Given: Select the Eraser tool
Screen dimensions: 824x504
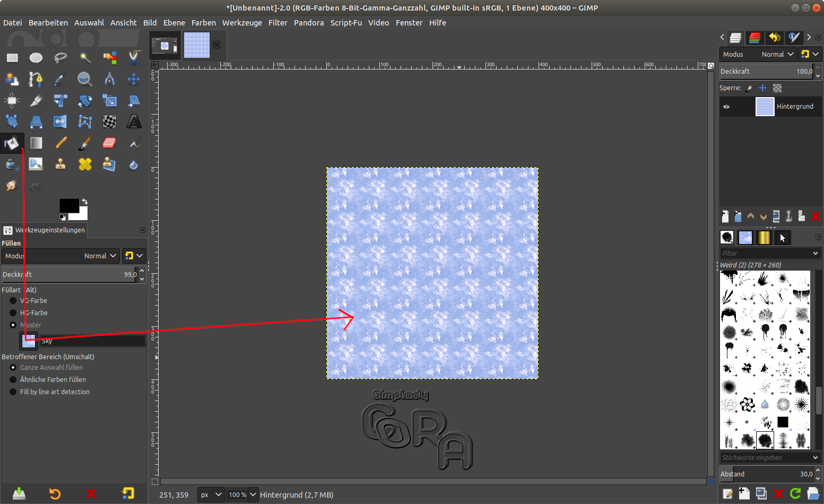Looking at the screenshot, I should click(109, 143).
